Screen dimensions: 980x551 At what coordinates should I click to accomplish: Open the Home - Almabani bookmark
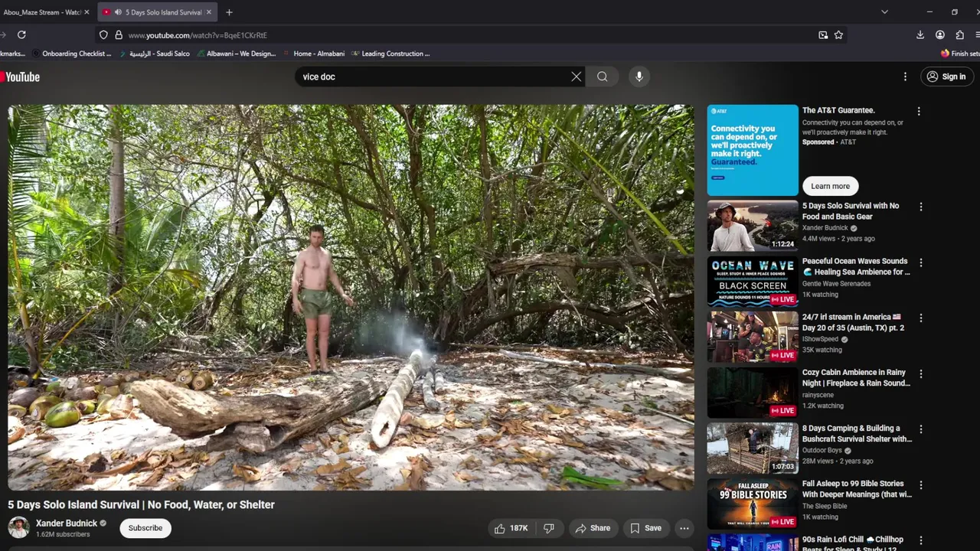[x=314, y=54]
